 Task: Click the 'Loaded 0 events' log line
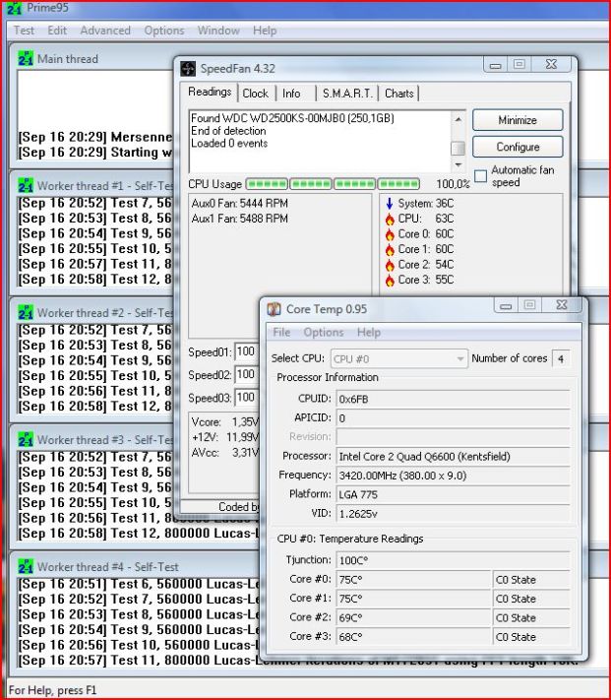(x=229, y=144)
